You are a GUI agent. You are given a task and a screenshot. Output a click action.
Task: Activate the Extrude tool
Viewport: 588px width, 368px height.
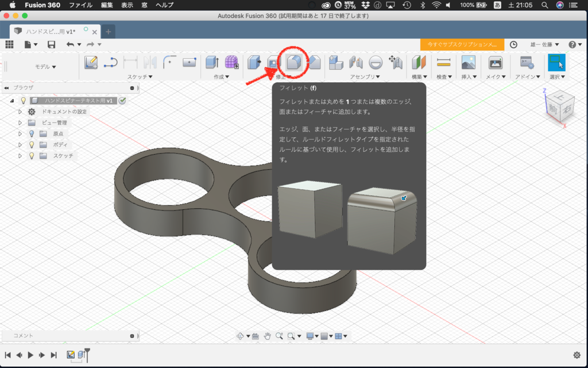pyautogui.click(x=212, y=62)
